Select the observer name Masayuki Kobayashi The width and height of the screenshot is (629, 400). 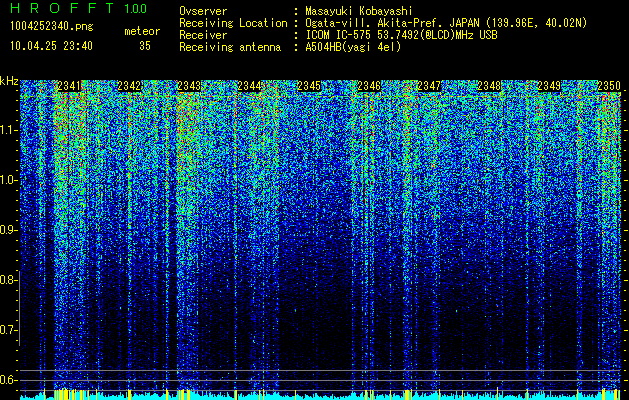[359, 11]
